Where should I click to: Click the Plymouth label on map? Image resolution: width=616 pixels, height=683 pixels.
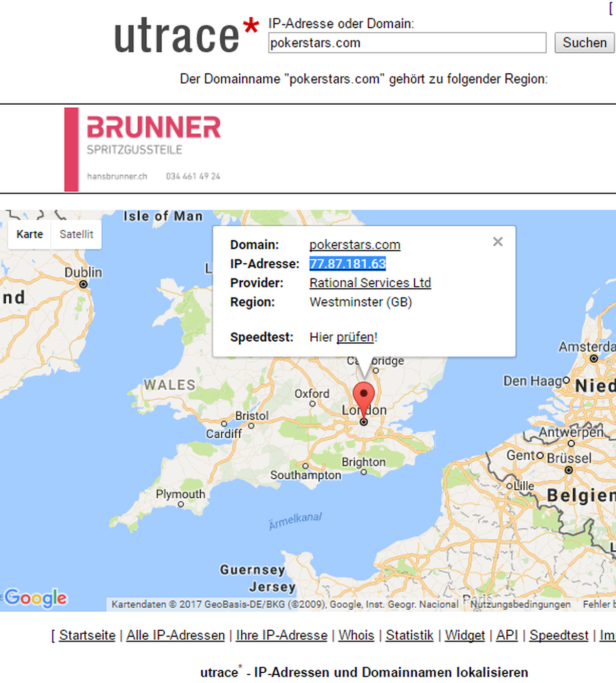coord(180,494)
